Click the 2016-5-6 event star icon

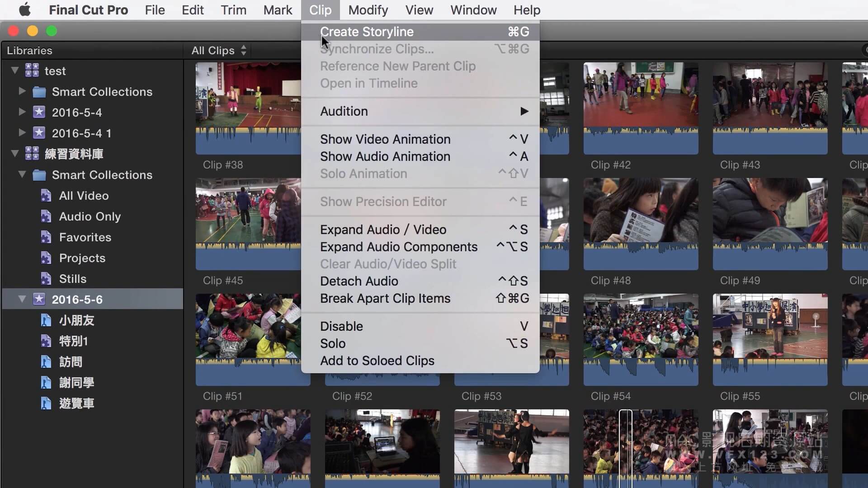tap(39, 299)
